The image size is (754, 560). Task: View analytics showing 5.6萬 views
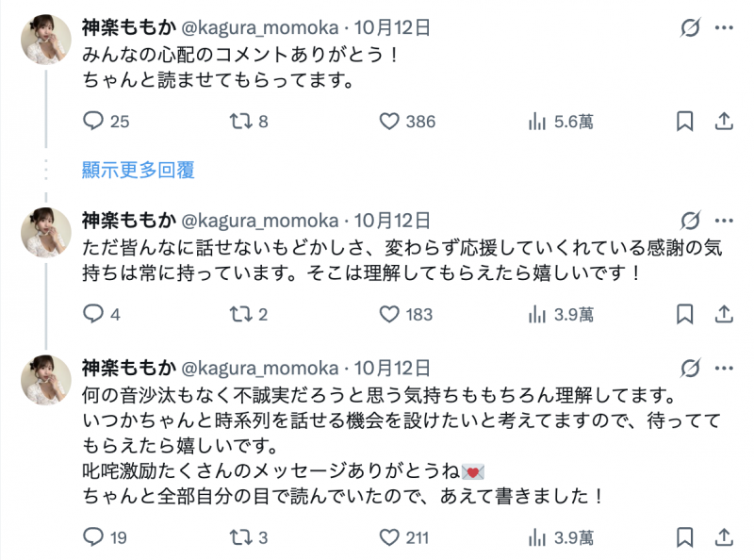click(537, 122)
